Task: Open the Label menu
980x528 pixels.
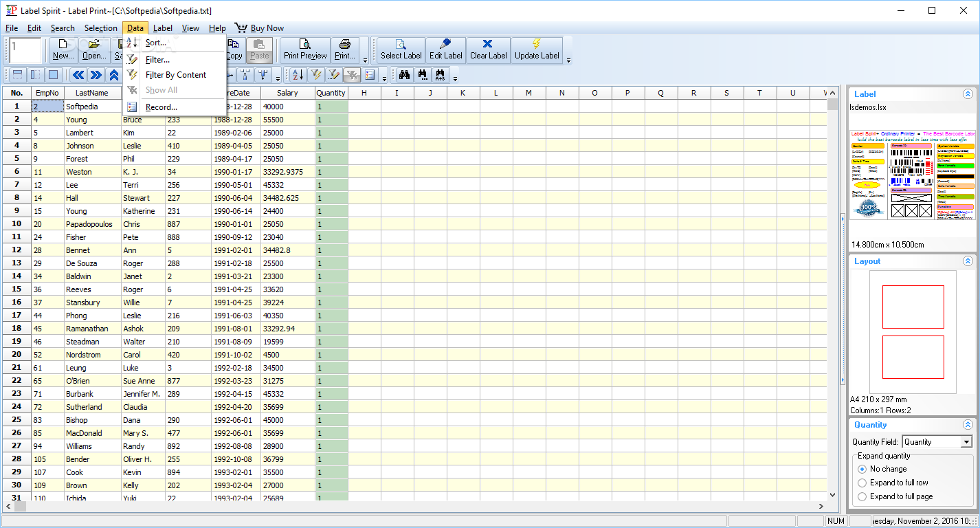Action: [163, 28]
